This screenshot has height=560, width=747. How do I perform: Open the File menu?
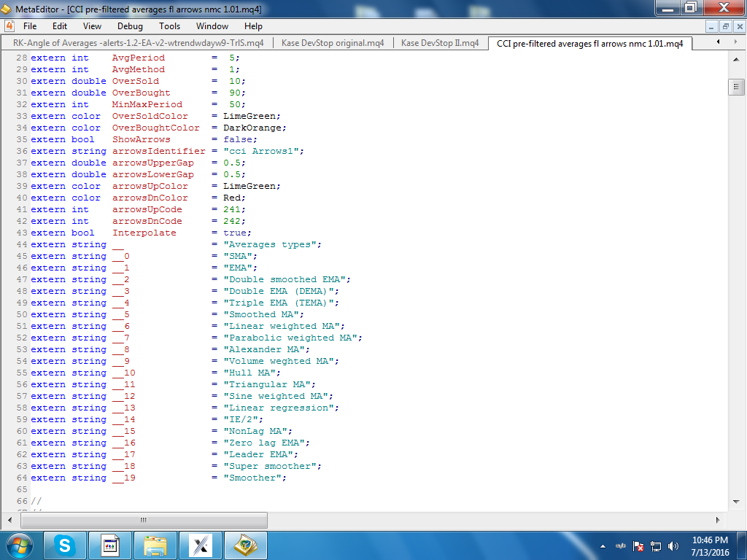point(29,26)
